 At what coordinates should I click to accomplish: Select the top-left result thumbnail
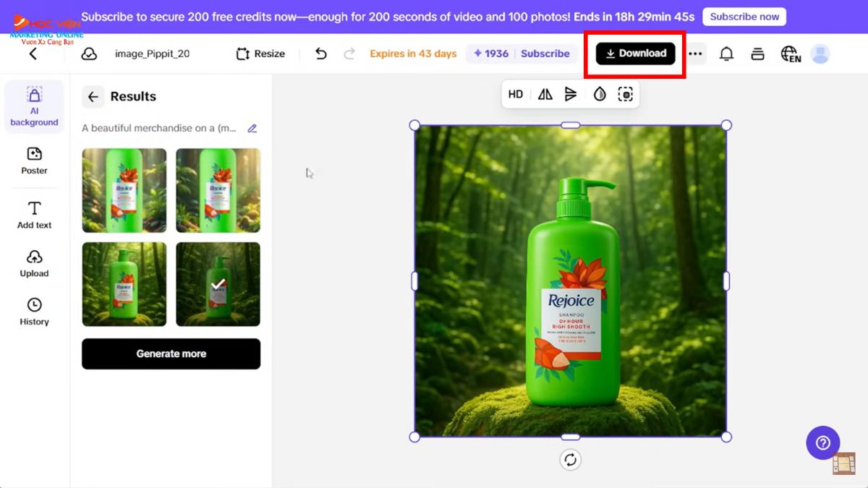124,190
